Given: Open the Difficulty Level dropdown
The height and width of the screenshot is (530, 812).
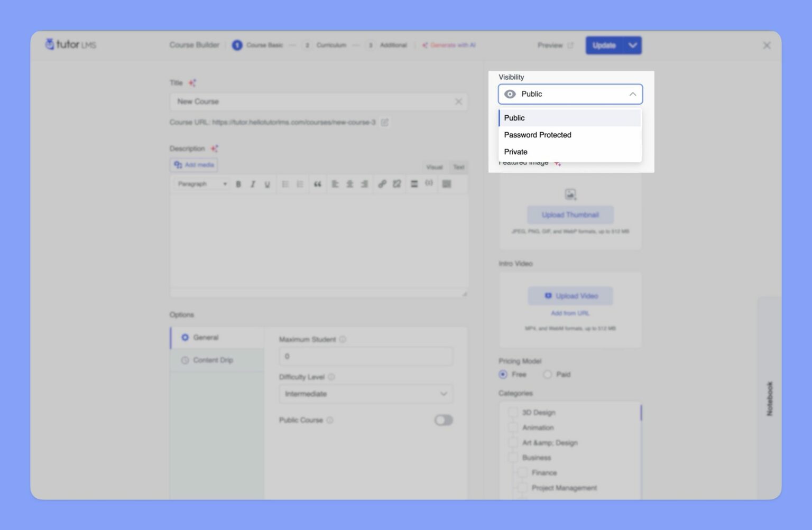Looking at the screenshot, I should (365, 394).
